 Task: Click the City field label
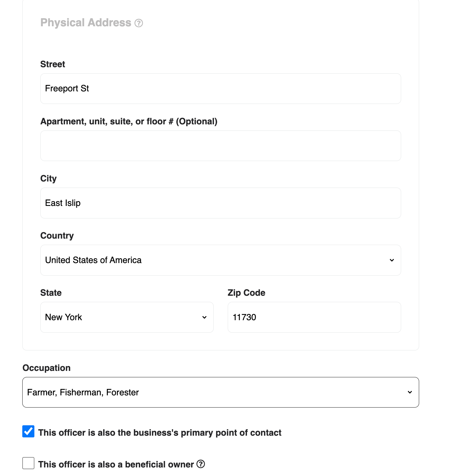[x=49, y=178]
